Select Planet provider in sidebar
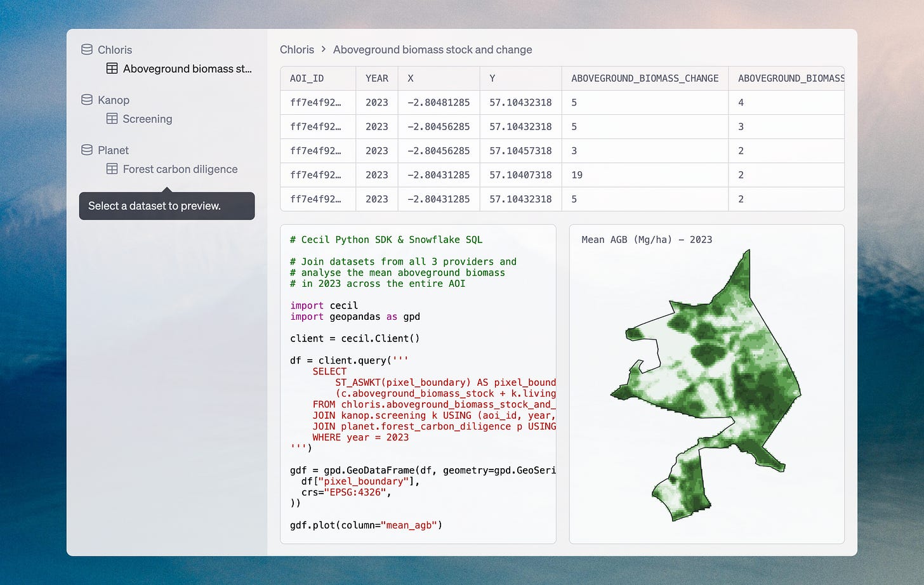The image size is (924, 585). click(113, 150)
